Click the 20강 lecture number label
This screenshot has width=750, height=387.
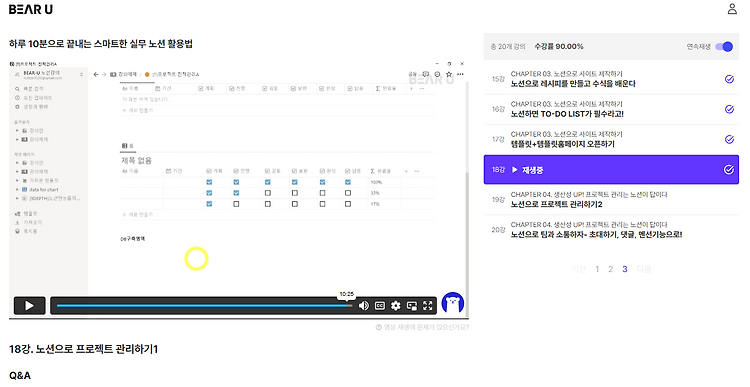point(498,230)
